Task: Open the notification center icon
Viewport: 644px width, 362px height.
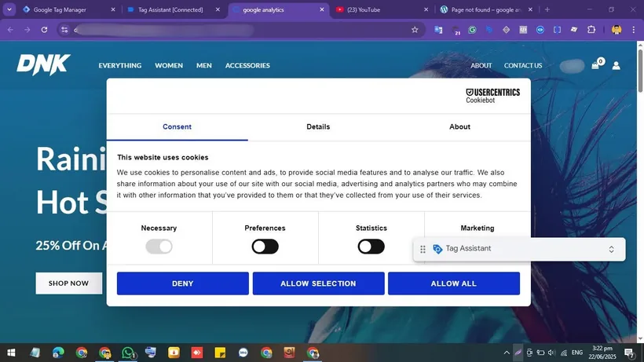Action: click(629, 353)
